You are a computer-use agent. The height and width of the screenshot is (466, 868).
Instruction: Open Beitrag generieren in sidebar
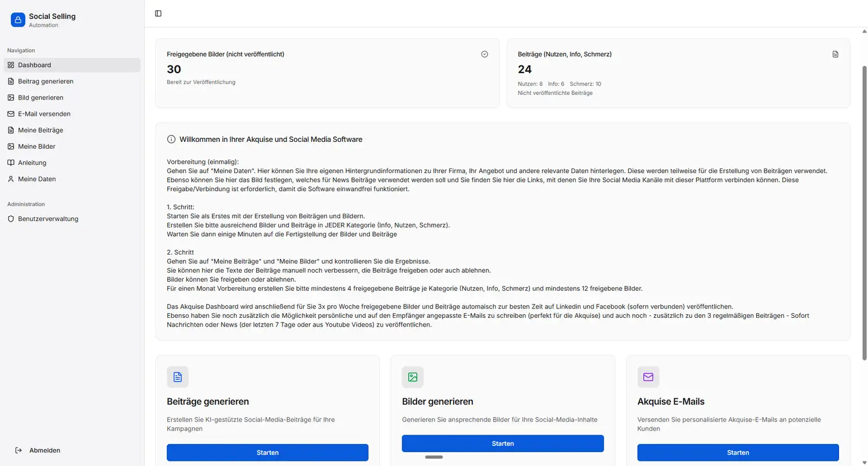[45, 82]
